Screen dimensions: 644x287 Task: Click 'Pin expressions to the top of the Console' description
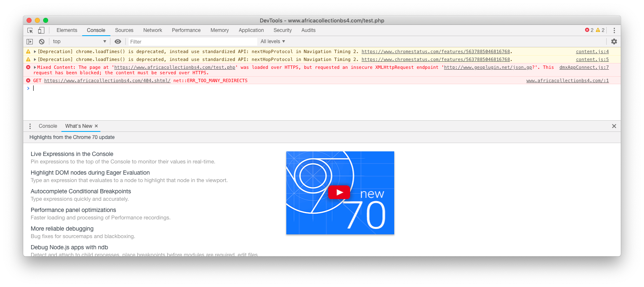click(123, 162)
